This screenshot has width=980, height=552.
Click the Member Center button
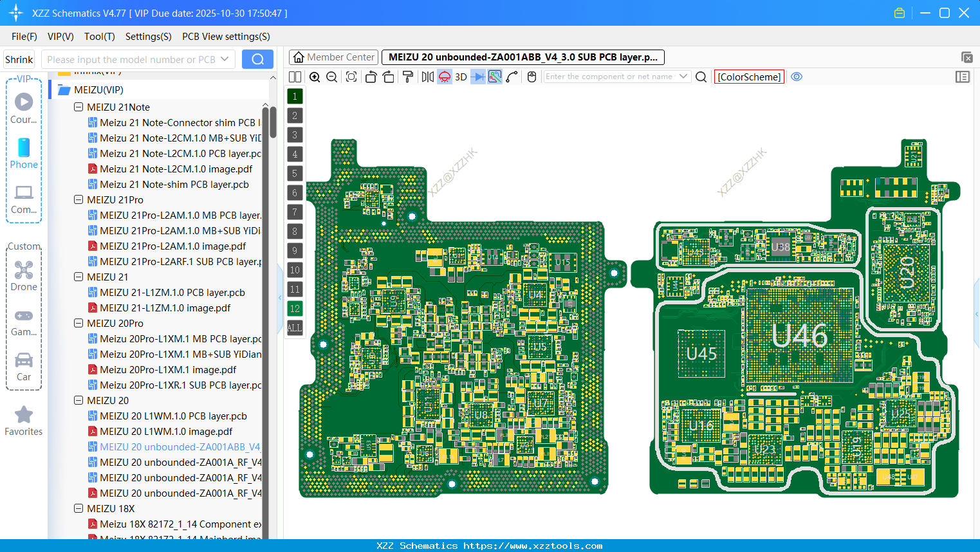point(333,57)
